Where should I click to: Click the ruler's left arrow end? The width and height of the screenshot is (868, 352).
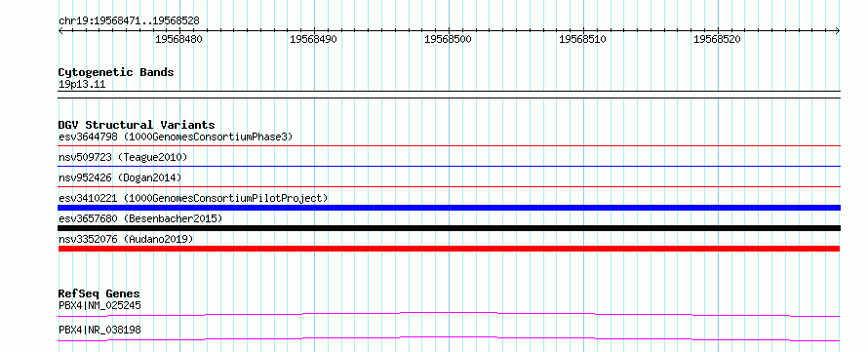pyautogui.click(x=60, y=31)
